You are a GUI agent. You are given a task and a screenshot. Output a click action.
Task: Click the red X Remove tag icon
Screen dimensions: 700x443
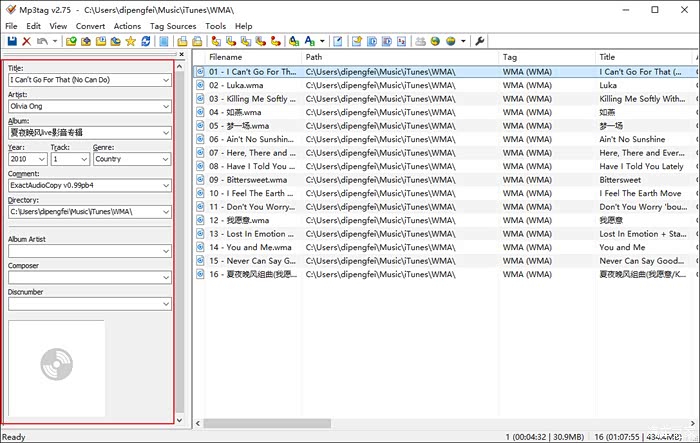[x=27, y=41]
